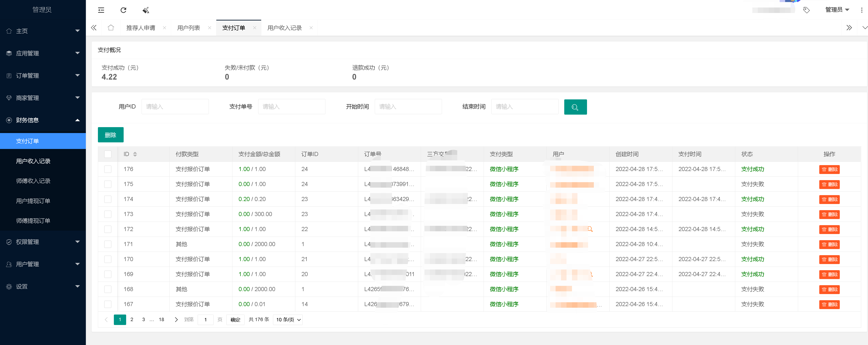
Task: Go to page 18
Action: click(x=161, y=320)
